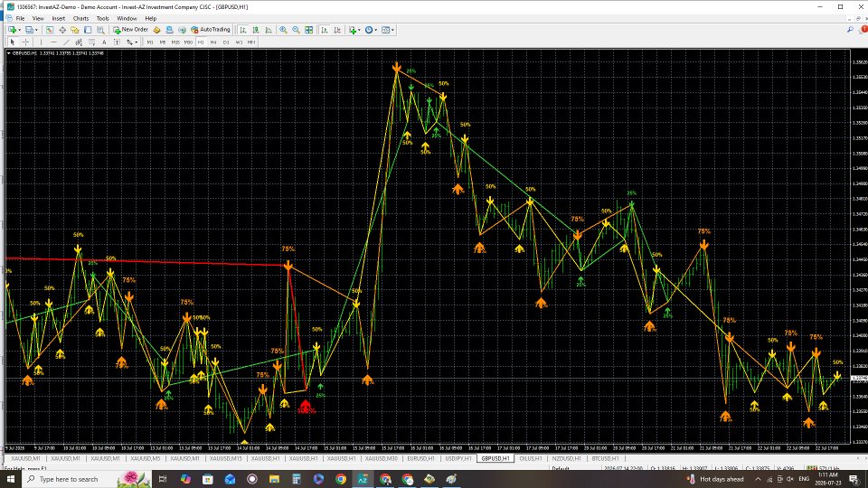Switch to the D1 timeframe
868x488 pixels.
226,42
